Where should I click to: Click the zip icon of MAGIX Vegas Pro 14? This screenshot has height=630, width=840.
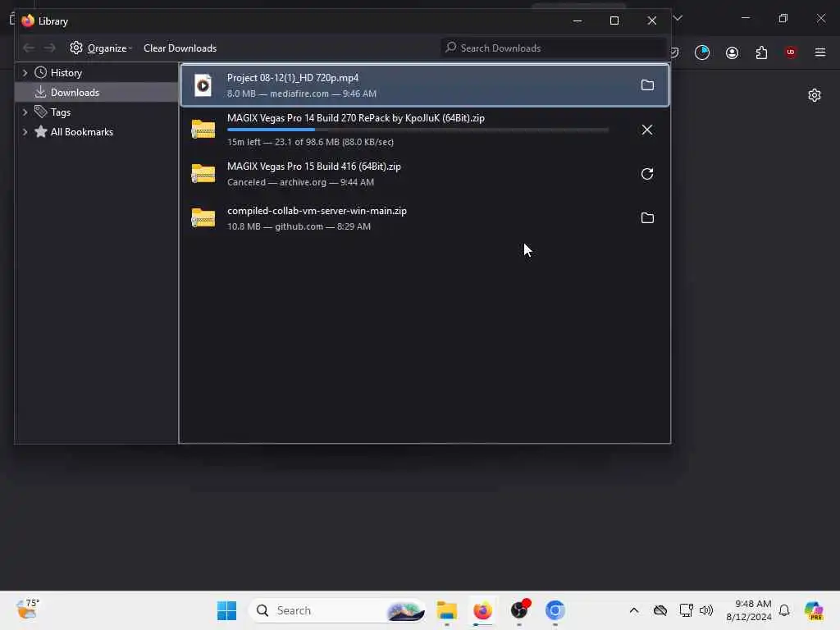point(203,129)
